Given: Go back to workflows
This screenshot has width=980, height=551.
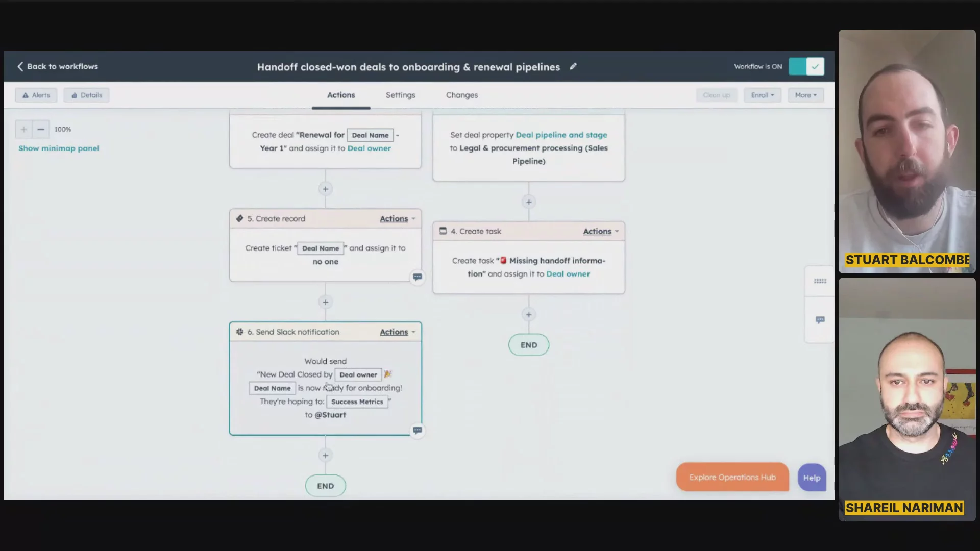Looking at the screenshot, I should click(57, 67).
